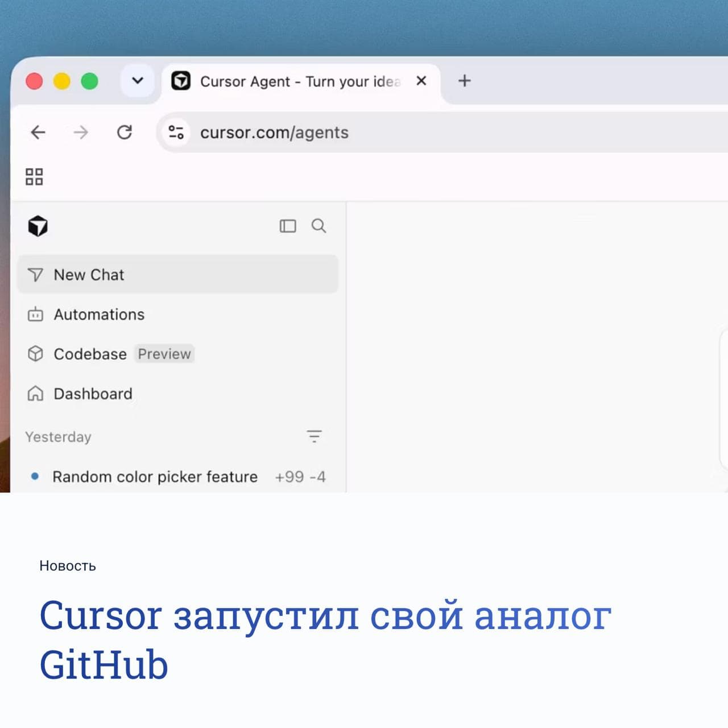Click the Preview badge next to Codebase
Screen dimensions: 728x728
click(164, 354)
